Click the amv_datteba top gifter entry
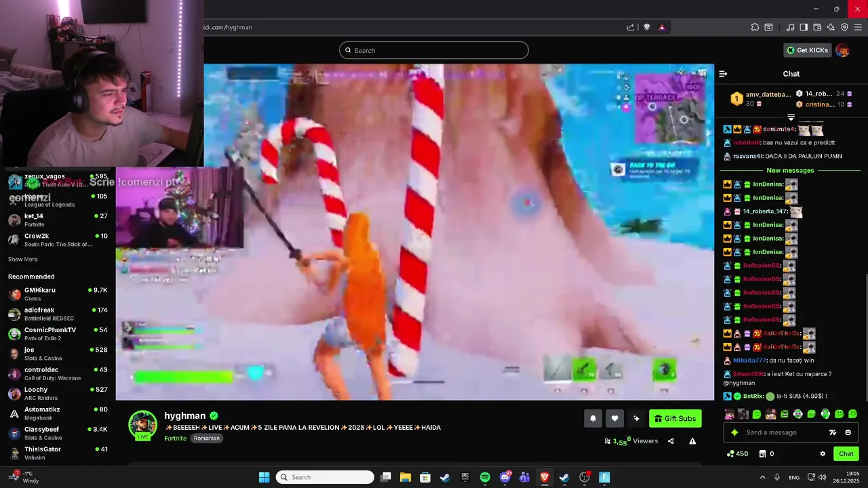The width and height of the screenshot is (868, 488). point(759,99)
